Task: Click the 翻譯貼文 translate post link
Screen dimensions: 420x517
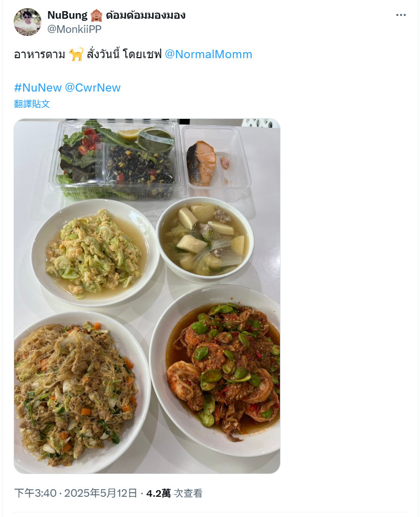Action: pos(32,104)
